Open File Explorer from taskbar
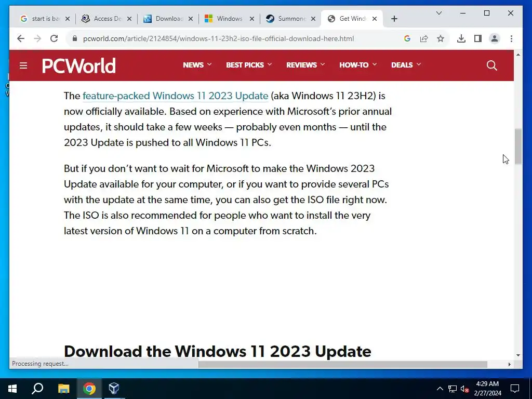Screen dimensions: 532x399 (63, 389)
